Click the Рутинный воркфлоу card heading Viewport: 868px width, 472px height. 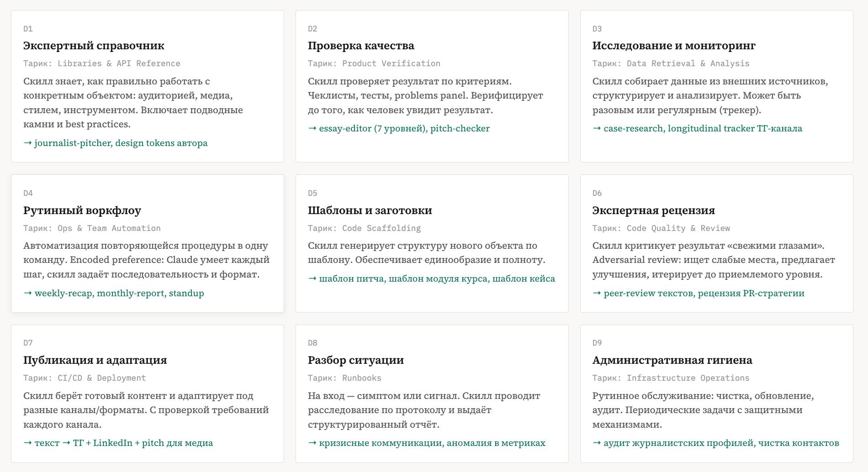coord(82,210)
